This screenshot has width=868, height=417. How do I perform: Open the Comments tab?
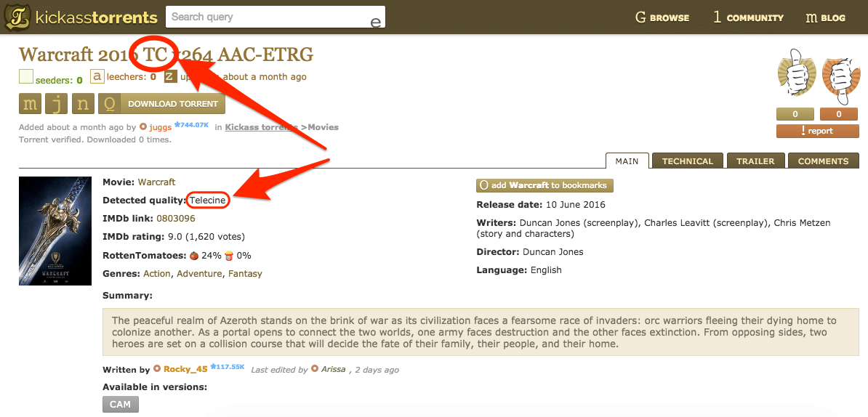[x=823, y=161]
